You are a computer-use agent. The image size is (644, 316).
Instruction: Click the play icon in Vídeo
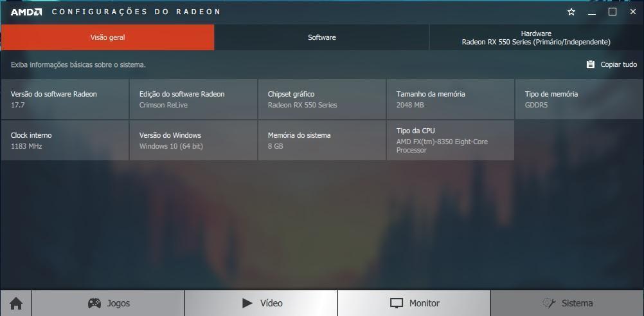(247, 303)
